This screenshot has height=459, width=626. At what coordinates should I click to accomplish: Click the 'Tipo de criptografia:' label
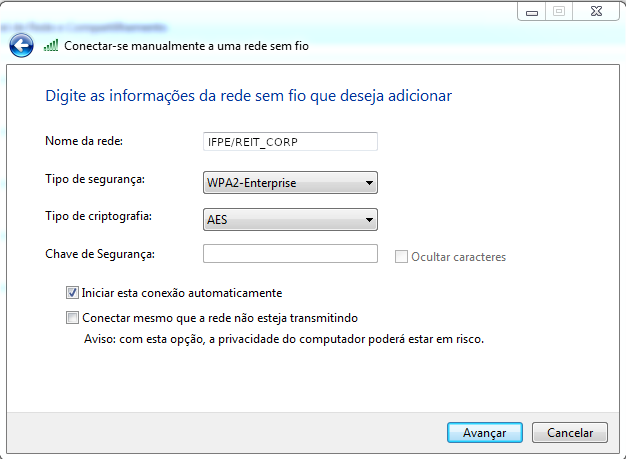(x=99, y=216)
